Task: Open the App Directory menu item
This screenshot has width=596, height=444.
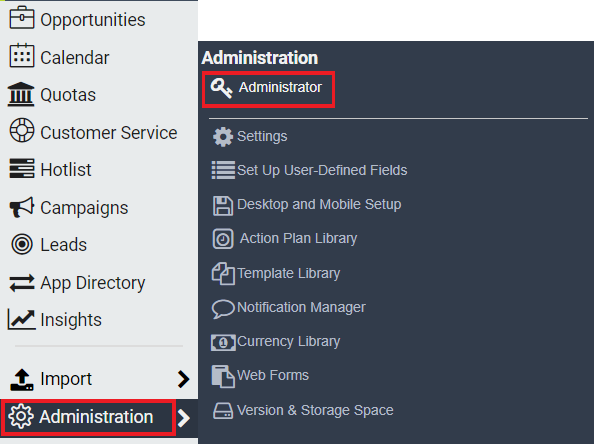Action: (x=77, y=283)
